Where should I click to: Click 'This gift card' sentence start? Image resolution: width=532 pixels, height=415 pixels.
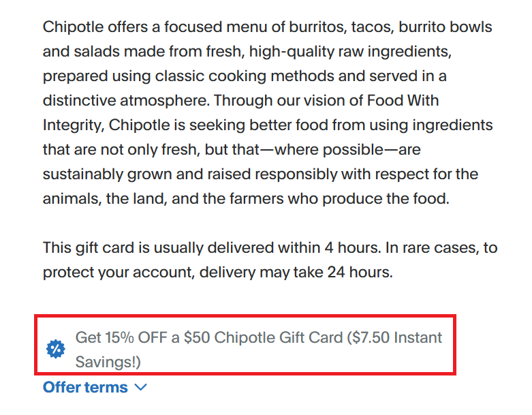[86, 248]
